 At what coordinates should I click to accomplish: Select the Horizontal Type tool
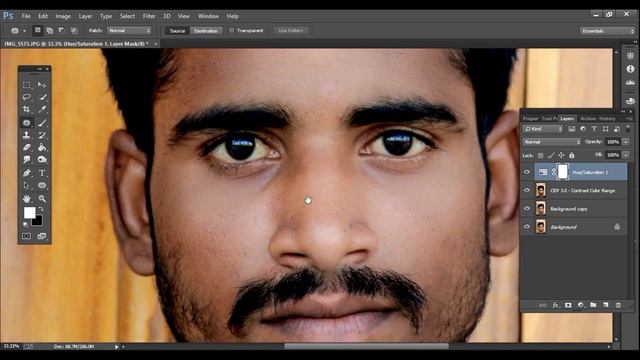[x=42, y=173]
